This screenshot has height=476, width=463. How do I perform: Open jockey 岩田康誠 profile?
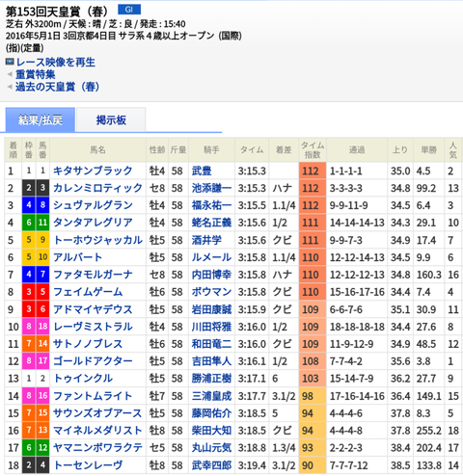click(x=211, y=309)
